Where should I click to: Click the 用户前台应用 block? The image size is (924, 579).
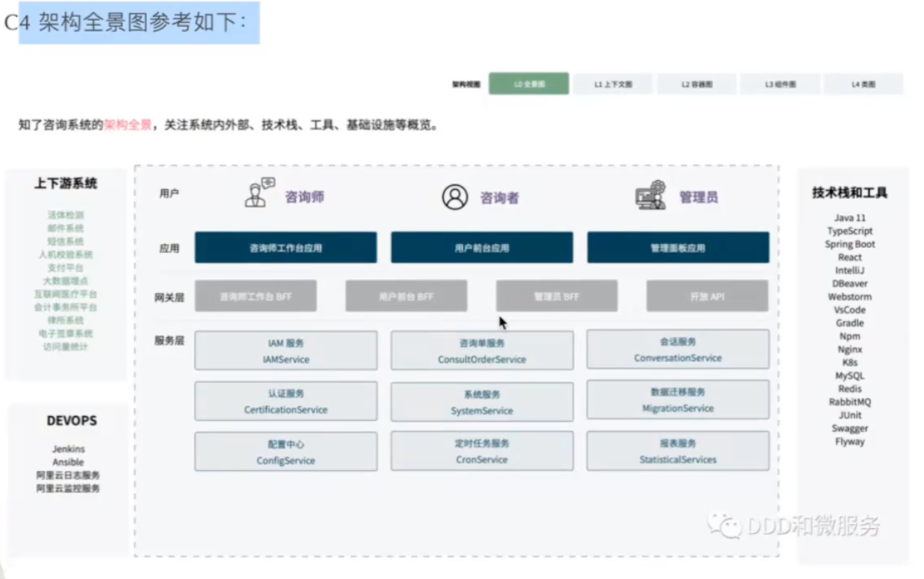(482, 248)
